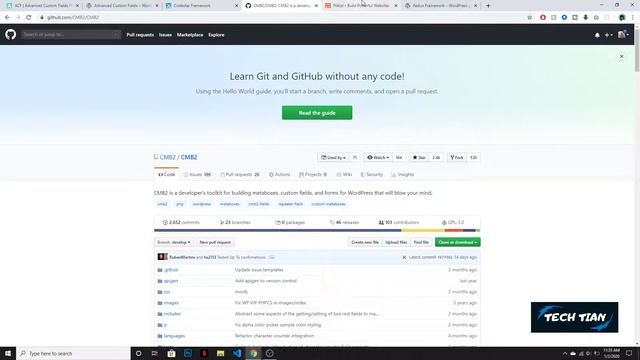Open the includes folder

click(x=172, y=314)
